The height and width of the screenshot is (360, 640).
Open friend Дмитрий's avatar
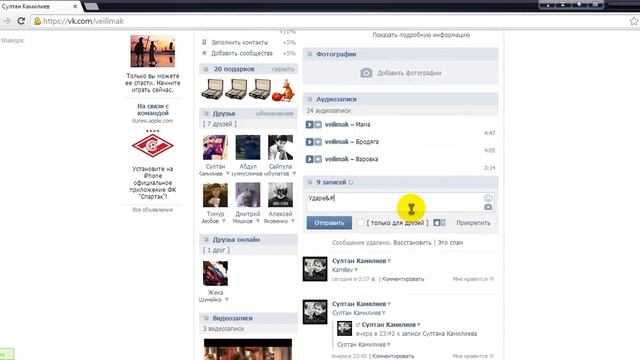tap(248, 195)
